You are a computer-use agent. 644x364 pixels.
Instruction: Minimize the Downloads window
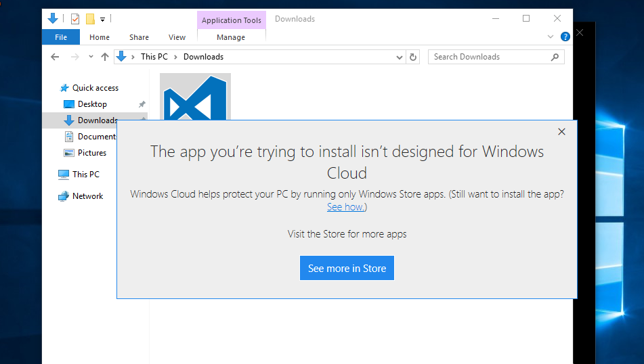point(496,18)
